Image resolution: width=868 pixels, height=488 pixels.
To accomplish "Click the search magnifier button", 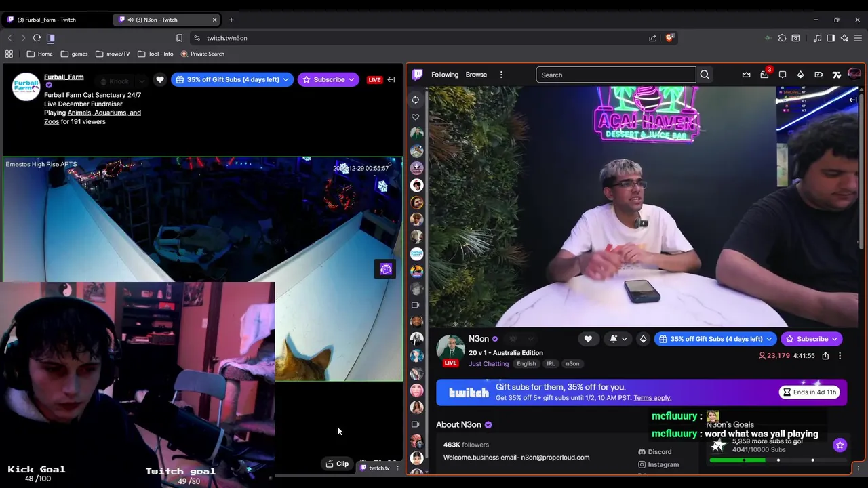I will [x=705, y=75].
